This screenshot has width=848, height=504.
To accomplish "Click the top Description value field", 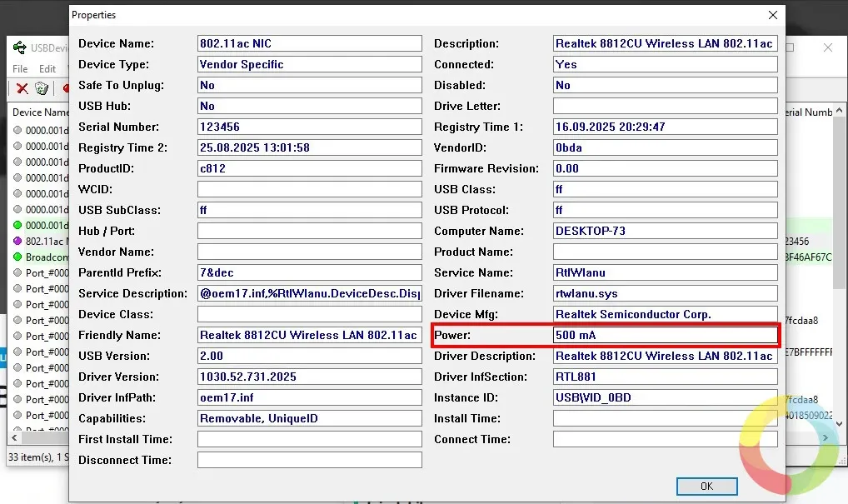I will pyautogui.click(x=666, y=43).
